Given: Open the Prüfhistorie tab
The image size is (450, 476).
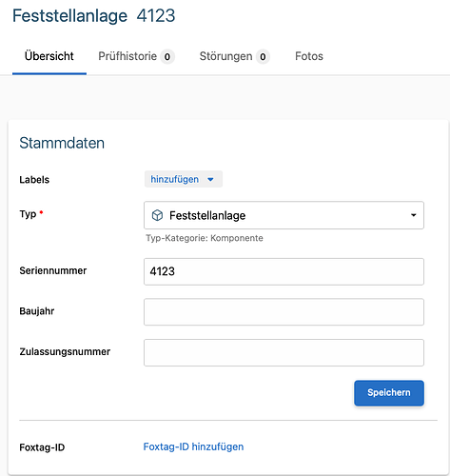Looking at the screenshot, I should point(136,56).
